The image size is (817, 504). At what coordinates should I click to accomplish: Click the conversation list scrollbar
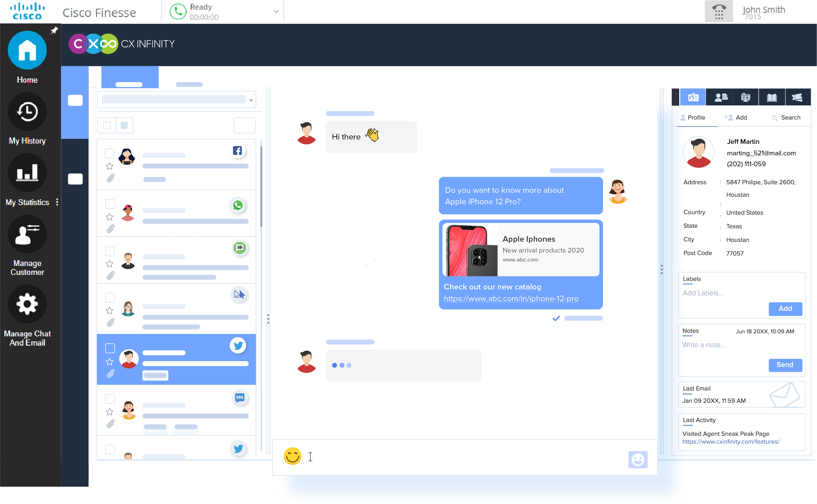(x=261, y=187)
